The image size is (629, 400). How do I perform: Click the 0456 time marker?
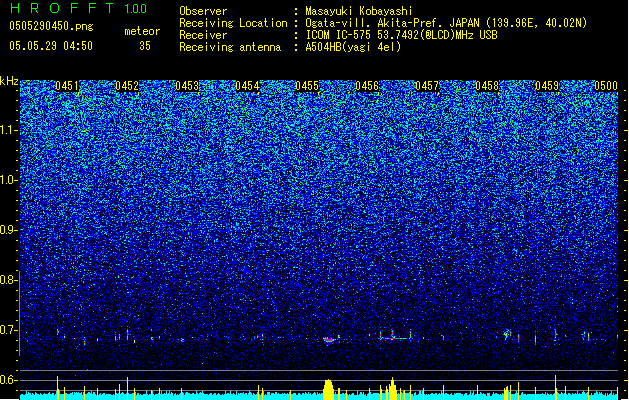coord(367,86)
